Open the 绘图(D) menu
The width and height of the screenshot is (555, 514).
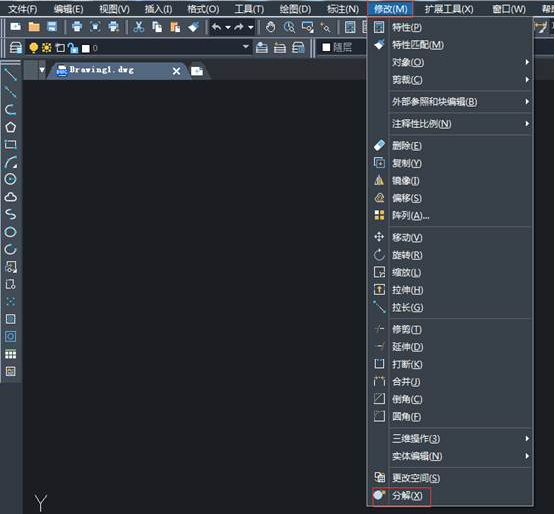pyautogui.click(x=295, y=8)
